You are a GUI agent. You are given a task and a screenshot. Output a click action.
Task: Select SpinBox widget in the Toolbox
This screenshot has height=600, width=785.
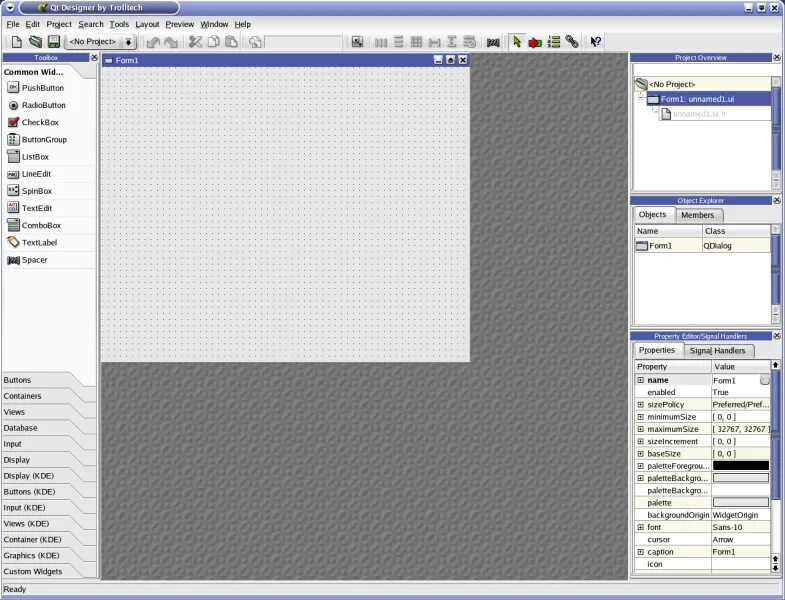click(x=49, y=191)
